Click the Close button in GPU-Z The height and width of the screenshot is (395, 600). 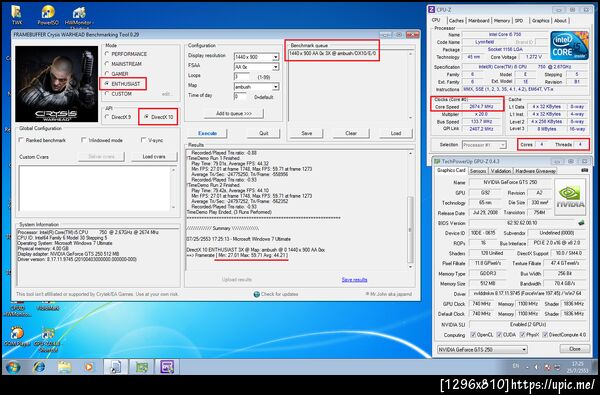tap(575, 349)
